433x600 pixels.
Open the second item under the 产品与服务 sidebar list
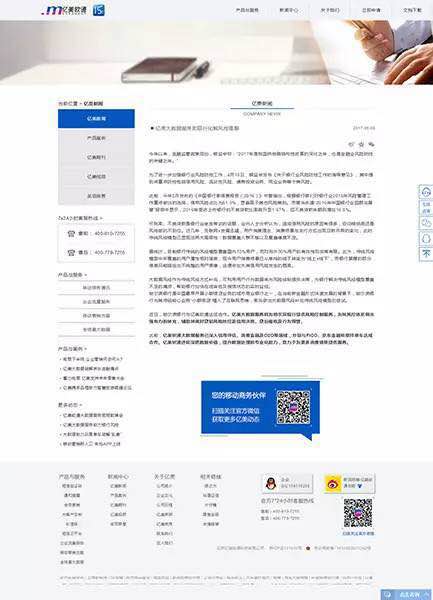tap(96, 302)
